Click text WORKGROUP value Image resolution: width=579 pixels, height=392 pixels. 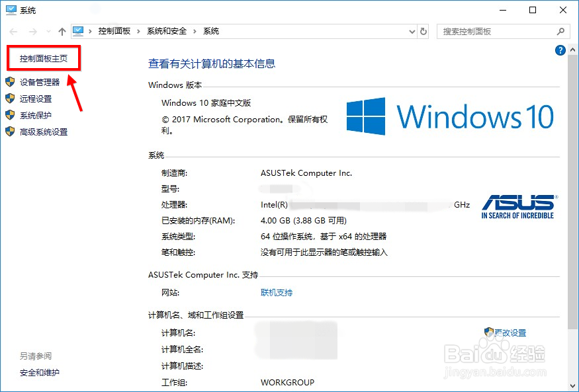point(287,382)
